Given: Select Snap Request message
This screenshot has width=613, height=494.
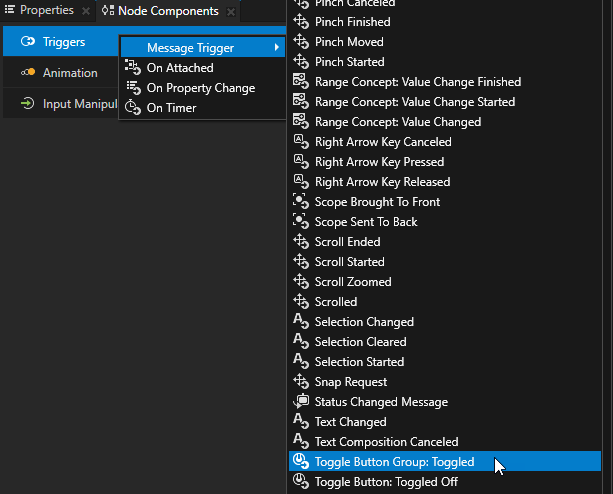Looking at the screenshot, I should [x=445, y=381].
